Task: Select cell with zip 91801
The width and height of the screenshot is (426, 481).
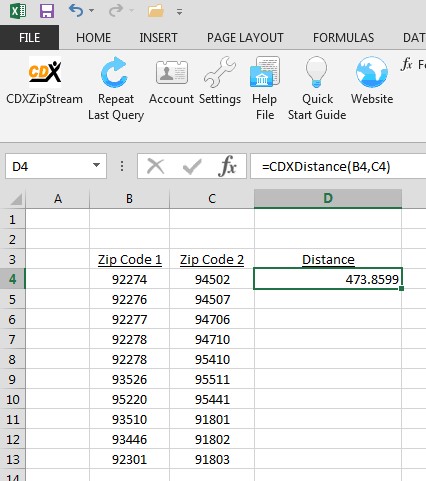Action: pyautogui.click(x=212, y=419)
